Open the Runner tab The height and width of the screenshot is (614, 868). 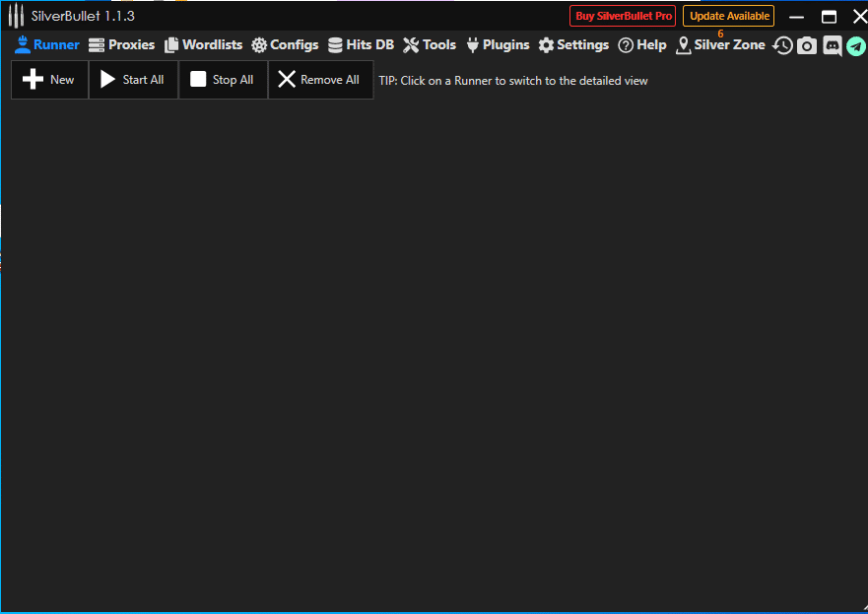coord(47,45)
